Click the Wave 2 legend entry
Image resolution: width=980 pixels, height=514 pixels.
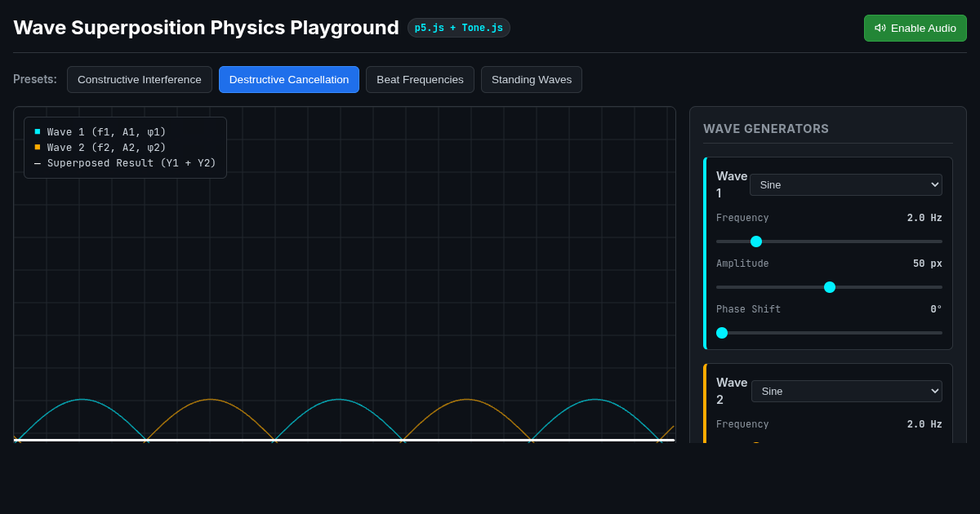coord(100,148)
